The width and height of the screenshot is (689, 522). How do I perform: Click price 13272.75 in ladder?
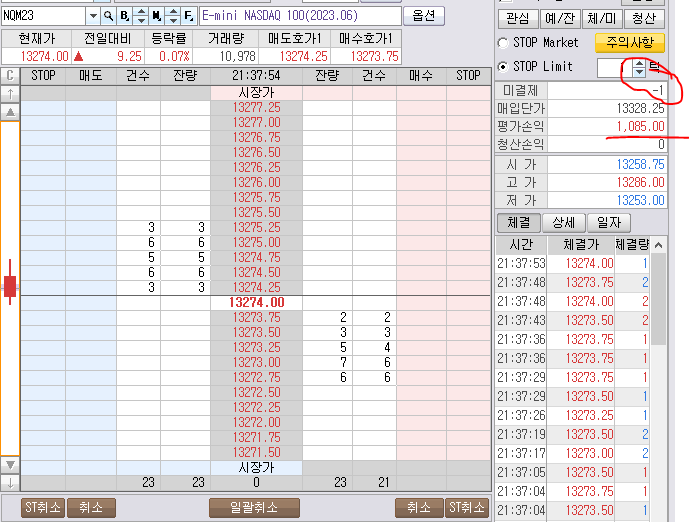256,377
